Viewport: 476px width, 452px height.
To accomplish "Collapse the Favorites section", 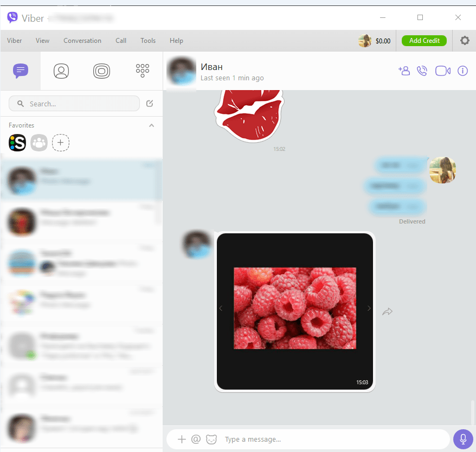I will pyautogui.click(x=151, y=125).
